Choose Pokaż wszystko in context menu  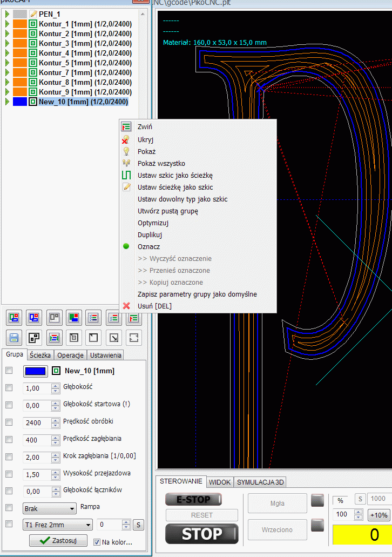click(198, 163)
